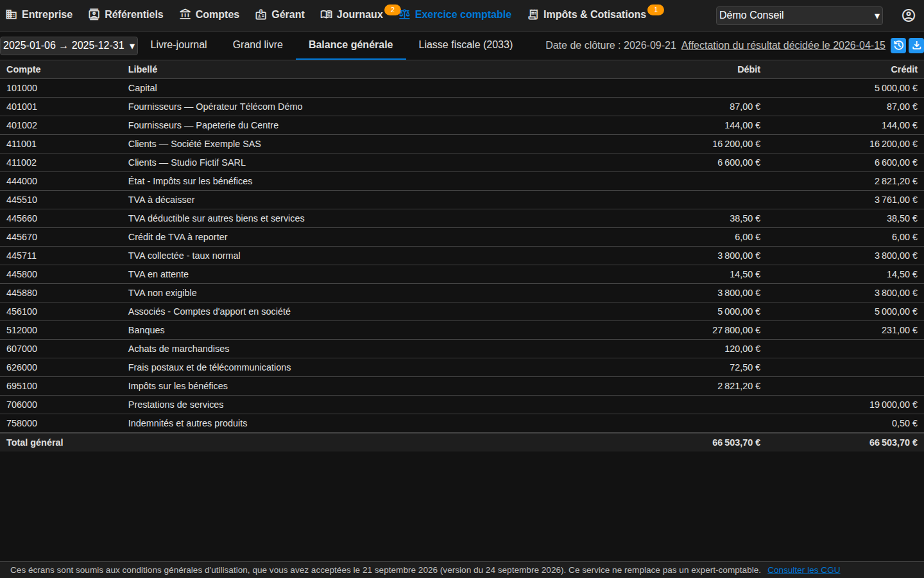The image size is (924, 578).
Task: Click the Achats de marchandises label
Action: click(x=179, y=349)
